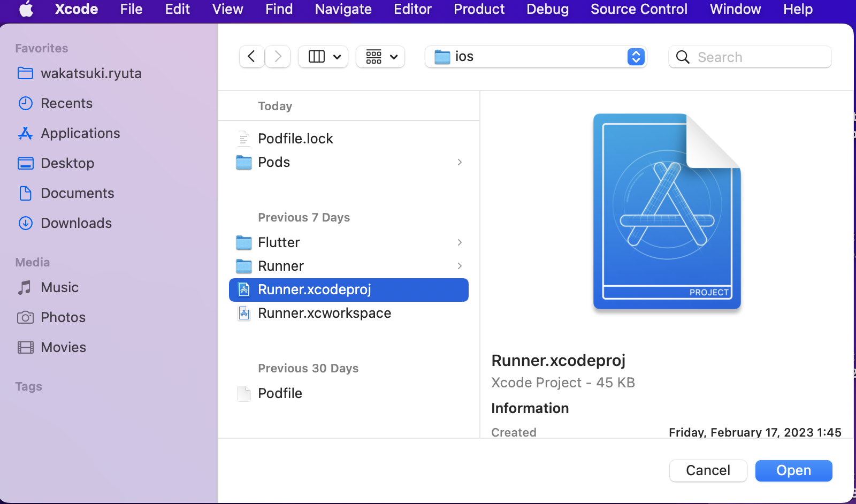Viewport: 856px width, 504px height.
Task: Open the Debug menu
Action: pos(547,9)
